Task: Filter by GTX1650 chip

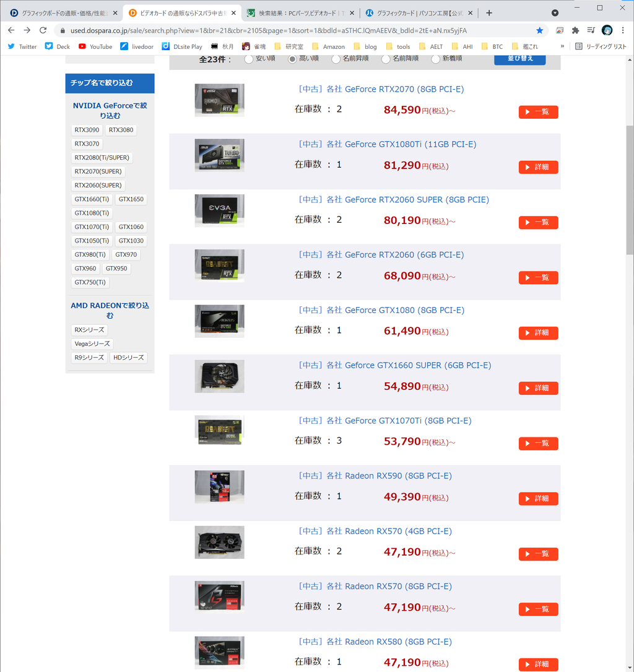Action: (x=131, y=199)
